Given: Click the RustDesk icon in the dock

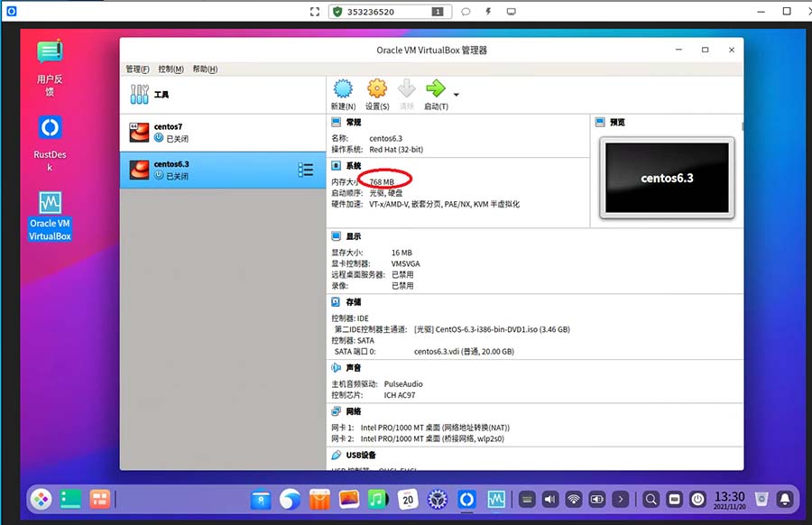Looking at the screenshot, I should (466, 500).
